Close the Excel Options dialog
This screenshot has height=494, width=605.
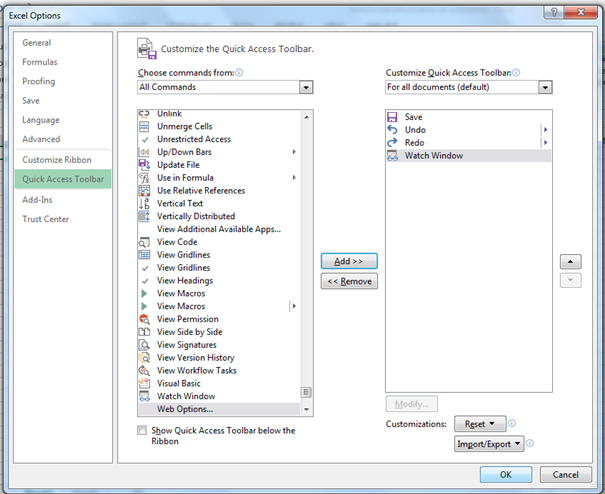click(x=580, y=12)
